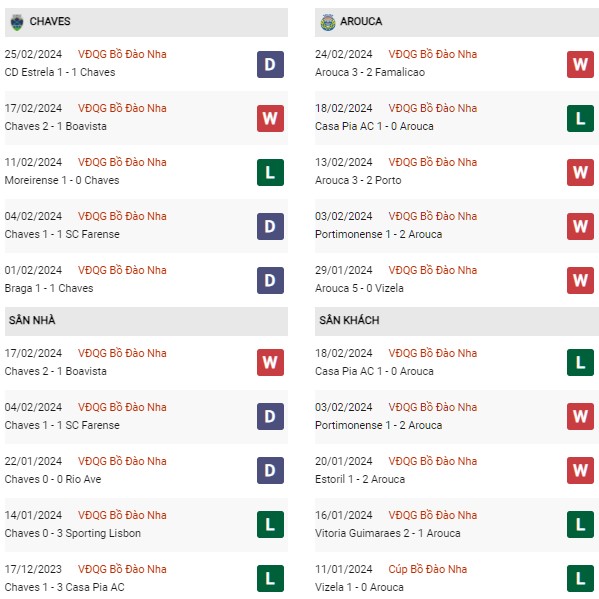Open the Chaves 1 - 3 Casa Pia AC result
Viewport: 599px width, 599px height.
pyautogui.click(x=64, y=587)
